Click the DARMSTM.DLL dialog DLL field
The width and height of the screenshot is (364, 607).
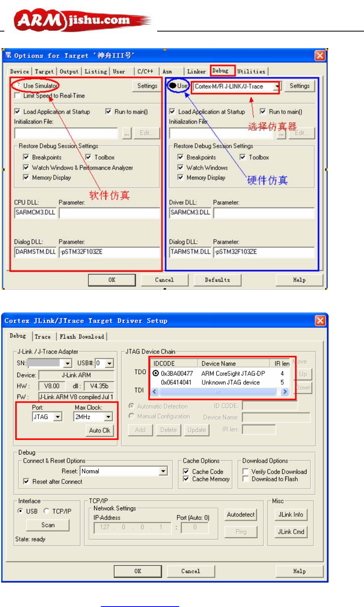tap(35, 252)
